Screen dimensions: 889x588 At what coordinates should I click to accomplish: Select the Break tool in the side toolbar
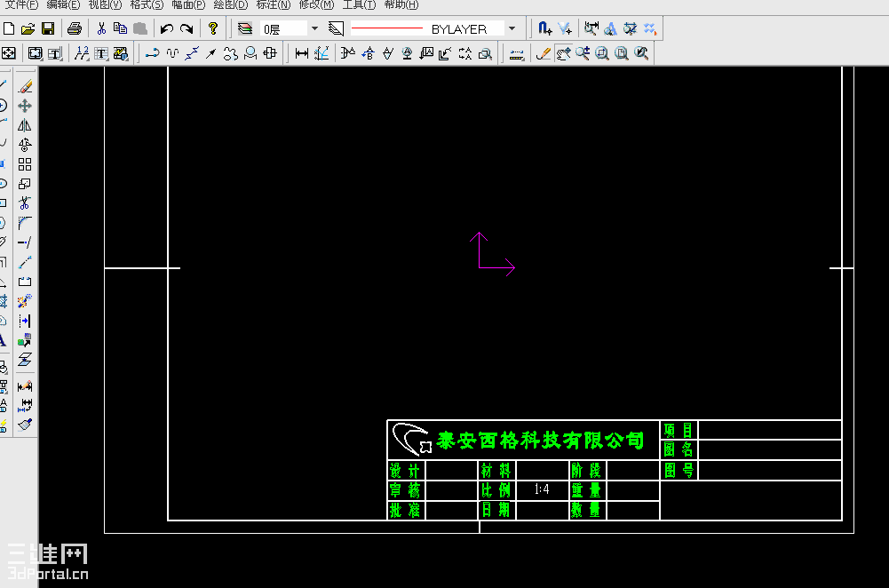(x=25, y=282)
